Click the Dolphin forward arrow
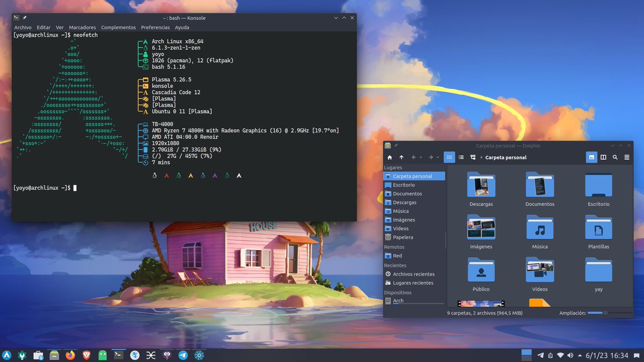This screenshot has height=362, width=644. coord(430,157)
